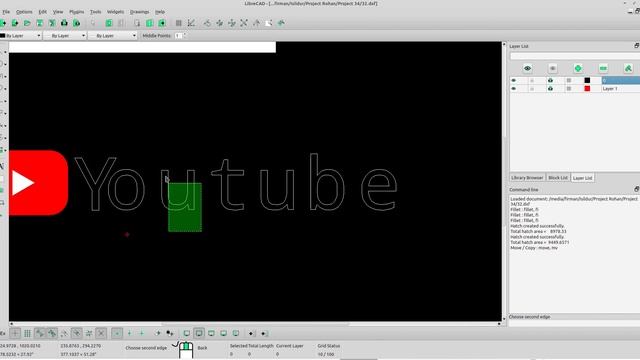Toggle print setting of layer 0
This screenshot has width=640, height=360.
click(550, 80)
